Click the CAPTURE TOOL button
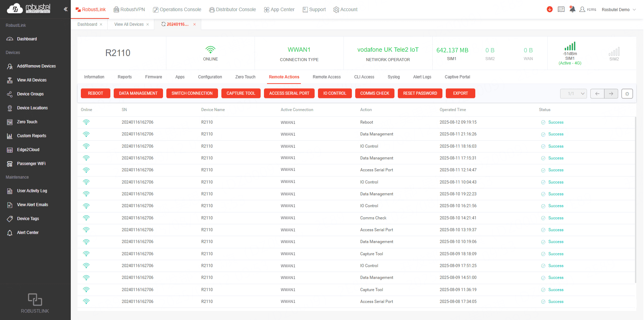The image size is (644, 320). pyautogui.click(x=240, y=93)
